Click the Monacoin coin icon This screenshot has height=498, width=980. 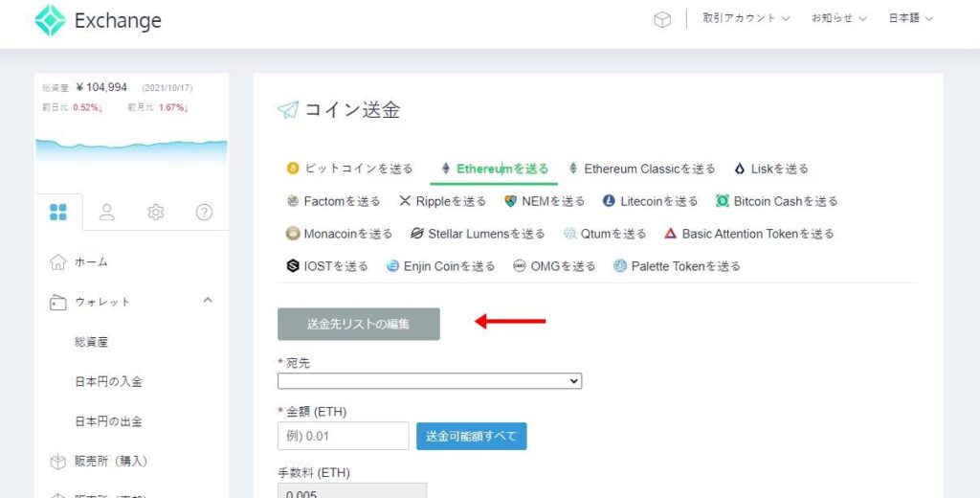point(293,234)
